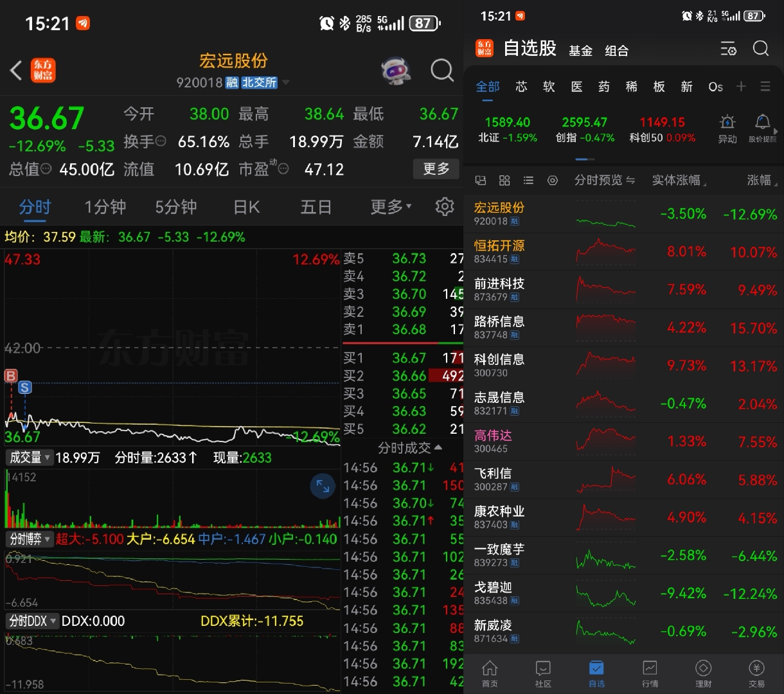Open 科创50 index tile

tap(662, 129)
